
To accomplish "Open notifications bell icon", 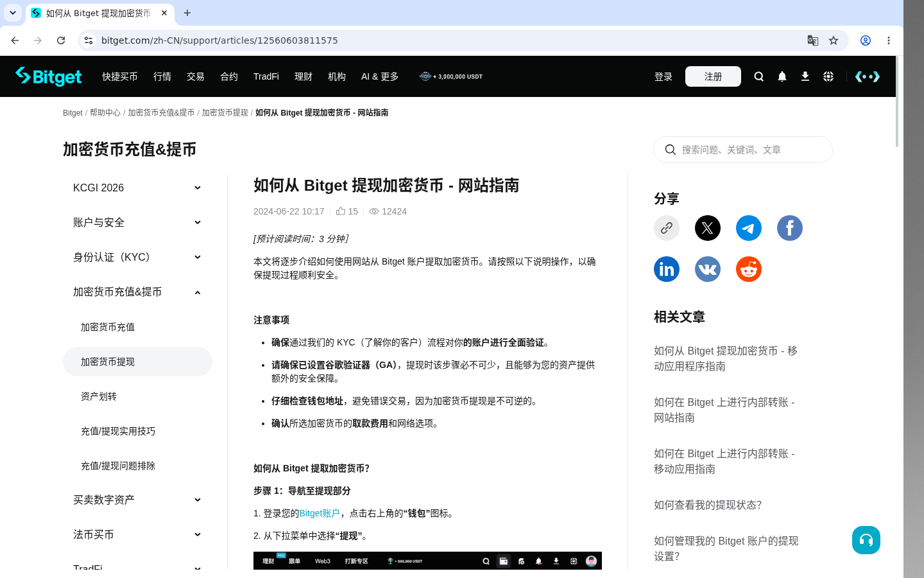I will [x=782, y=76].
